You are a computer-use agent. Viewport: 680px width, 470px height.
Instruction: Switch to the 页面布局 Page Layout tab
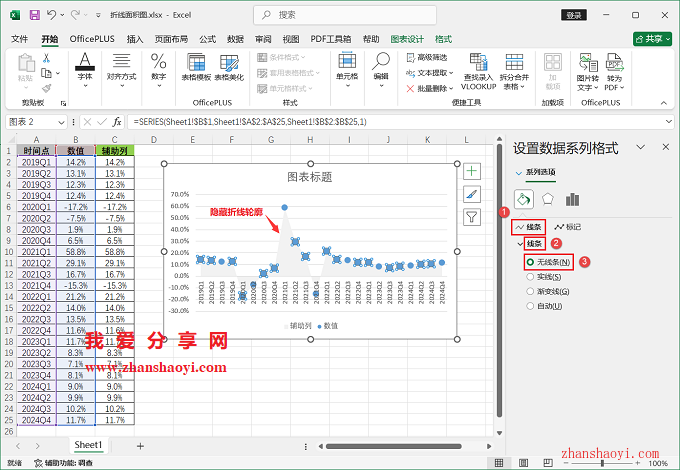171,39
